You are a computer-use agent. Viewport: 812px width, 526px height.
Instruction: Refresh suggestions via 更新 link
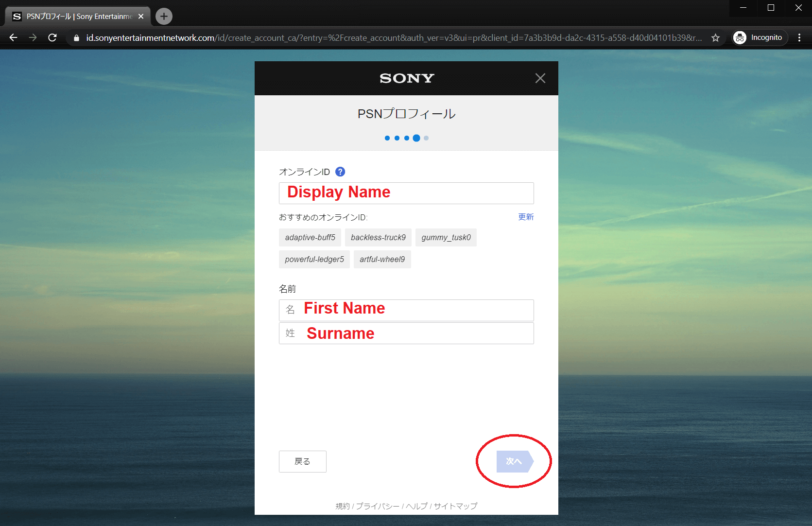coord(526,217)
